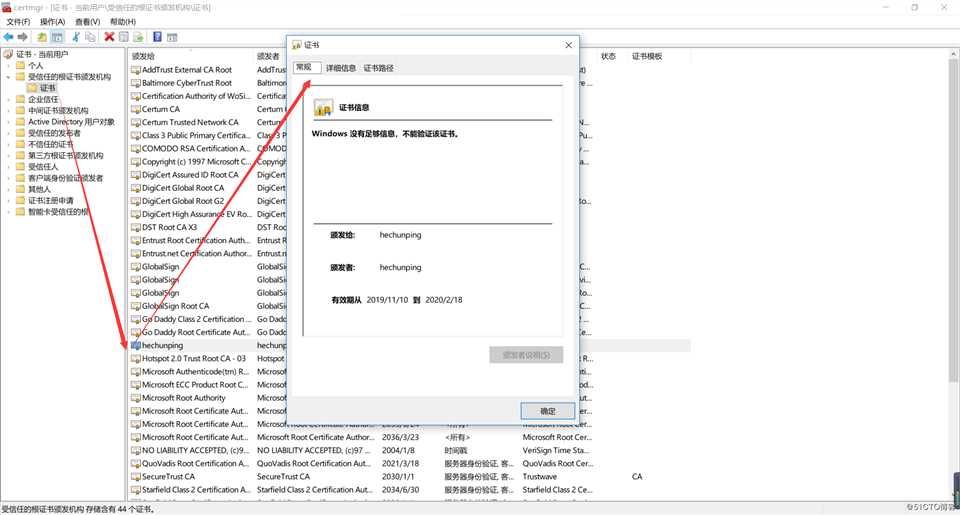Close the 证书 dialog with its X
The image size is (960, 515).
coord(568,45)
